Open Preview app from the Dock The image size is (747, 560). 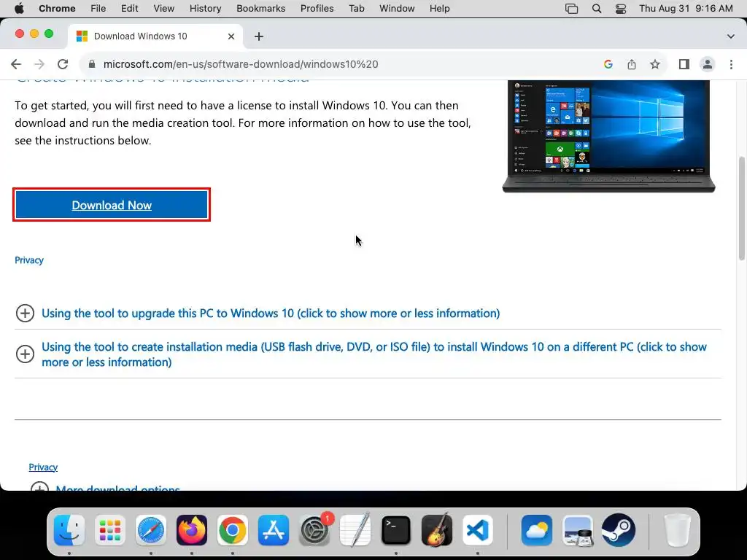point(578,530)
